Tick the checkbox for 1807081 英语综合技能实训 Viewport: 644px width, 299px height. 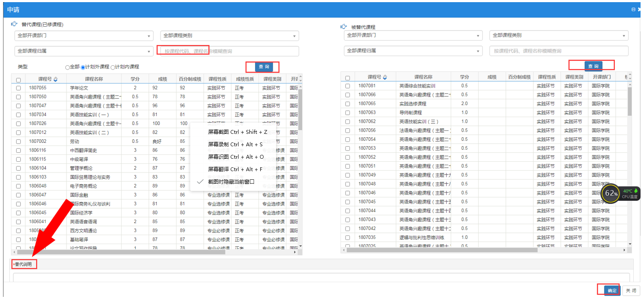coord(347,86)
